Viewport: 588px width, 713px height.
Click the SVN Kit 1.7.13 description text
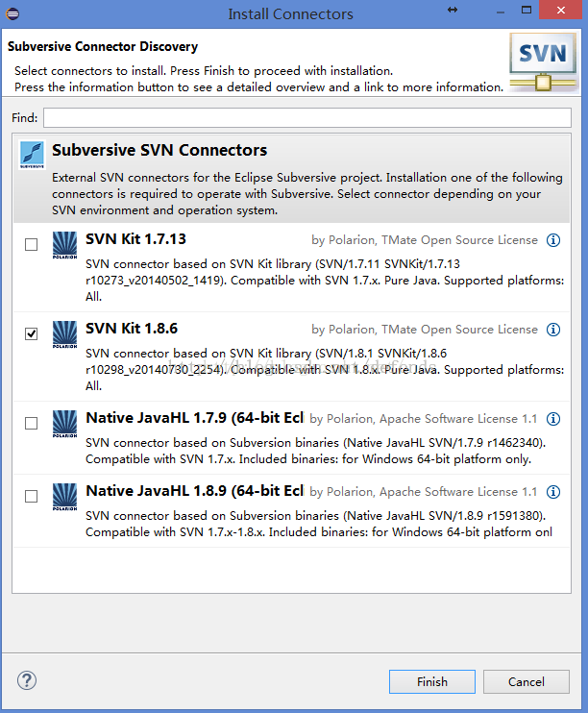325,281
